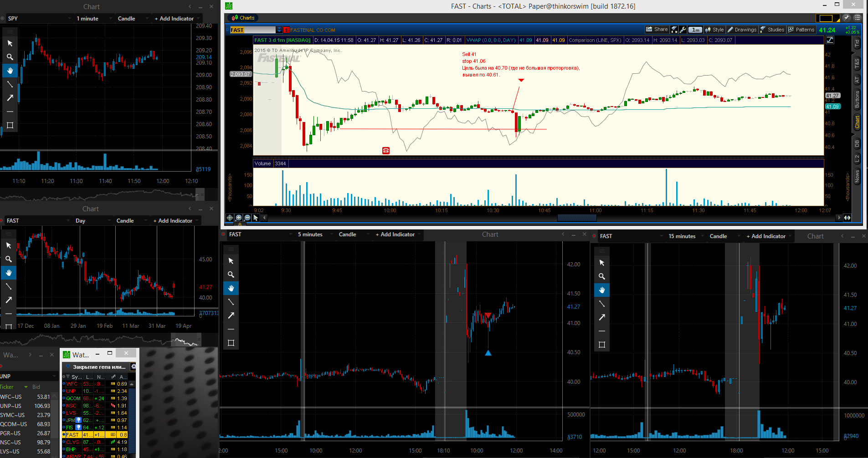Click the left scroll arrow of the thinkorswim chart scrollbar

(x=264, y=218)
